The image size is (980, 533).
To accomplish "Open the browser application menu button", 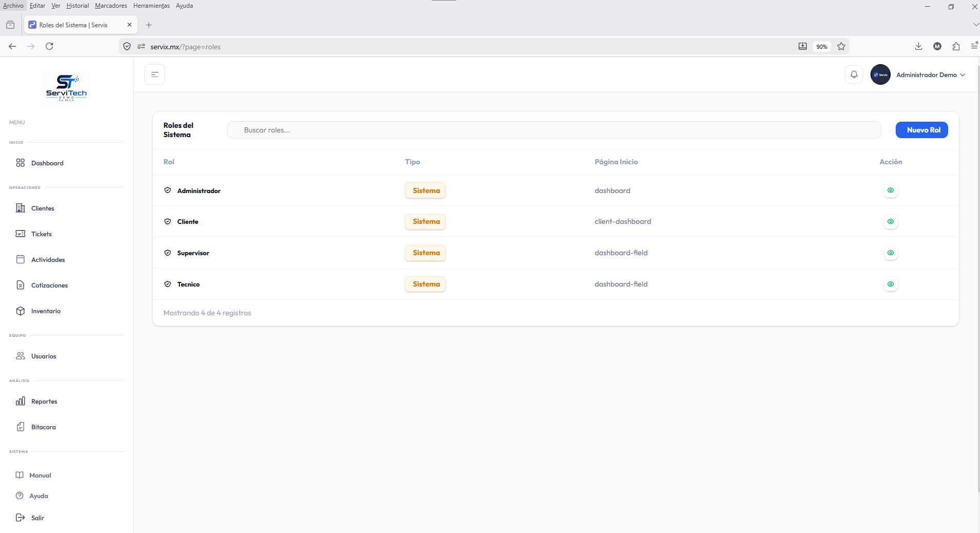I will (x=974, y=46).
